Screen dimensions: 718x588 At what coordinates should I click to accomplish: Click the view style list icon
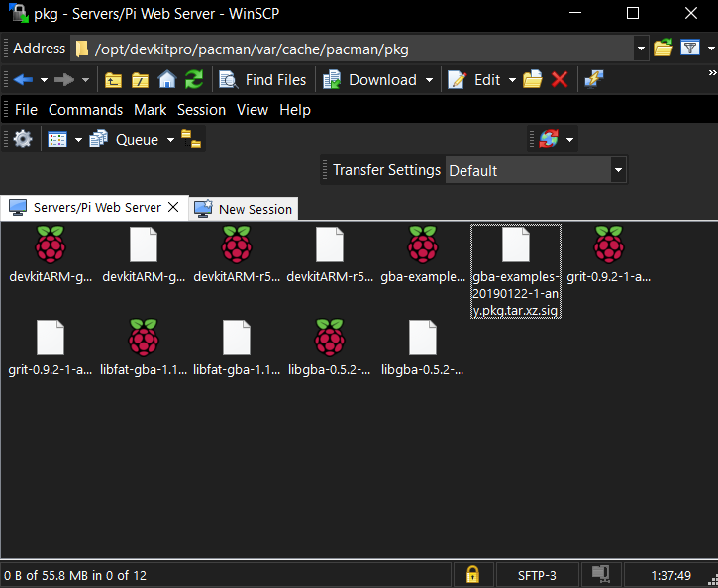pyautogui.click(x=57, y=140)
